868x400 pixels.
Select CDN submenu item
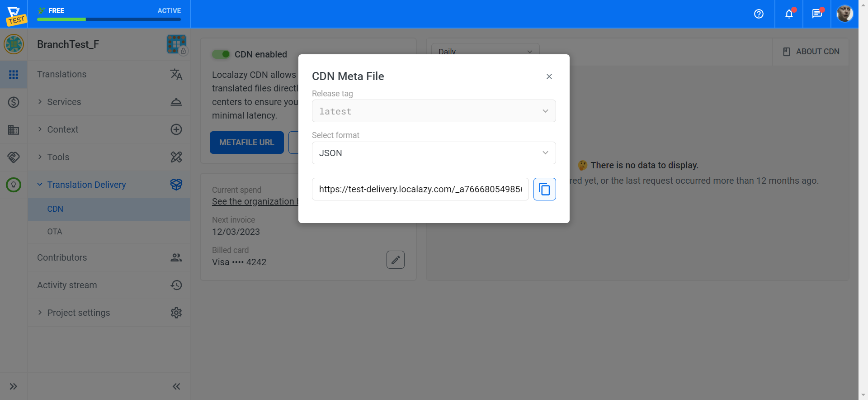point(109,209)
